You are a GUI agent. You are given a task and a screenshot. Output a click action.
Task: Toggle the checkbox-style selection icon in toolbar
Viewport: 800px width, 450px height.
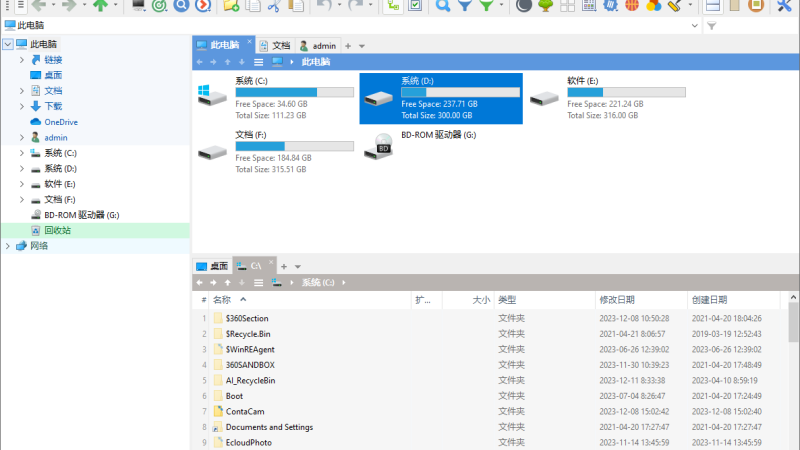coord(415,5)
